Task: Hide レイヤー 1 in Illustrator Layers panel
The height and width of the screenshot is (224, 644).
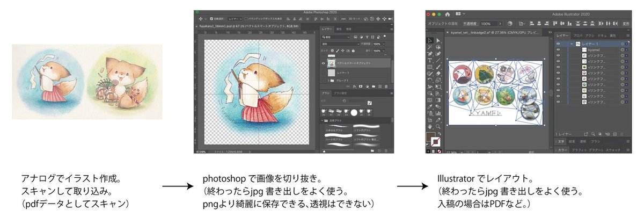Action: (x=558, y=44)
